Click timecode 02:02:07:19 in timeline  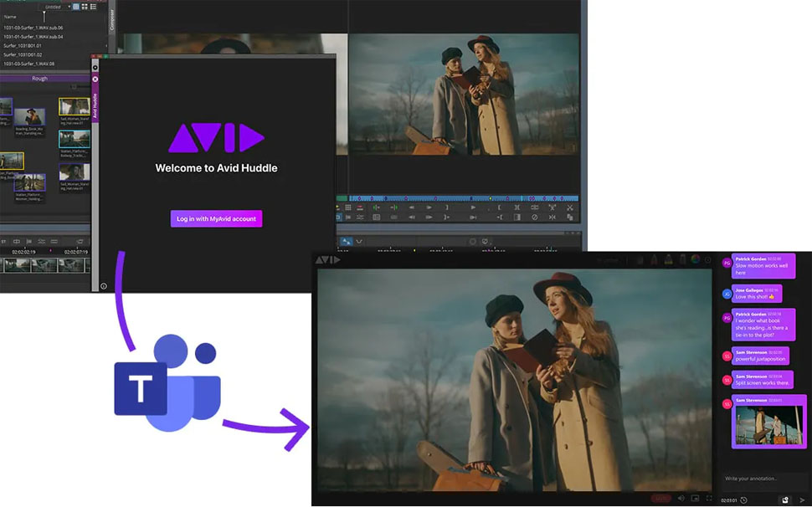click(75, 252)
